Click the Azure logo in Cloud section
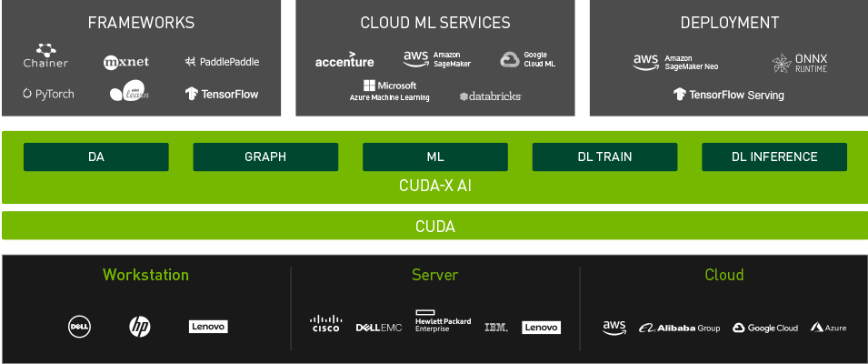Image resolution: width=868 pixels, height=364 pixels. point(828,328)
